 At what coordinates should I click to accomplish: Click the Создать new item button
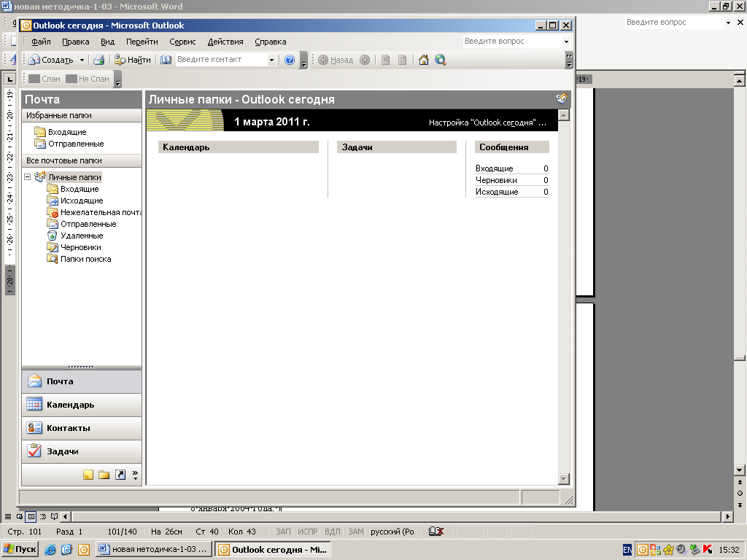tap(51, 60)
